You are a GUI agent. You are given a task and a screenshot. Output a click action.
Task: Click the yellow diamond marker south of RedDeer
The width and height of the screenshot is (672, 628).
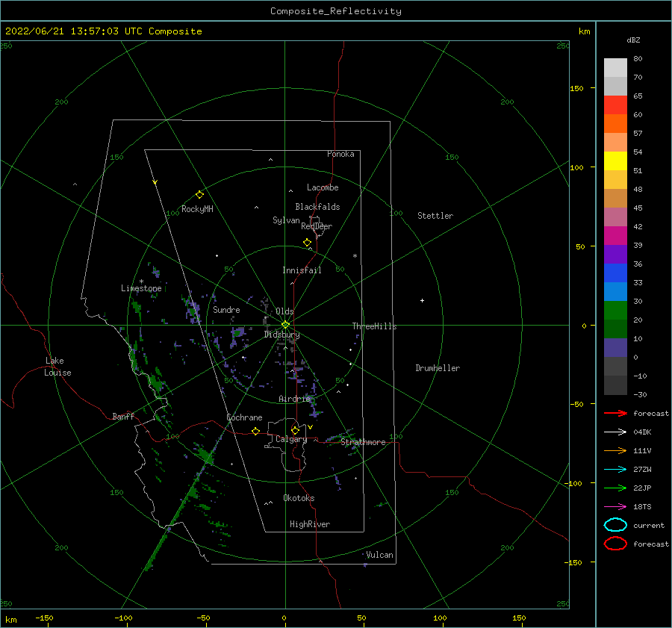pos(308,243)
